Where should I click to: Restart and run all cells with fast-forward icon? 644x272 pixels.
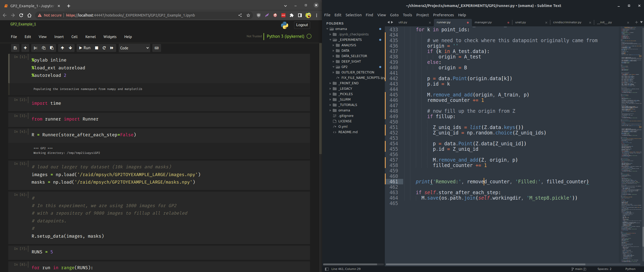click(112, 48)
